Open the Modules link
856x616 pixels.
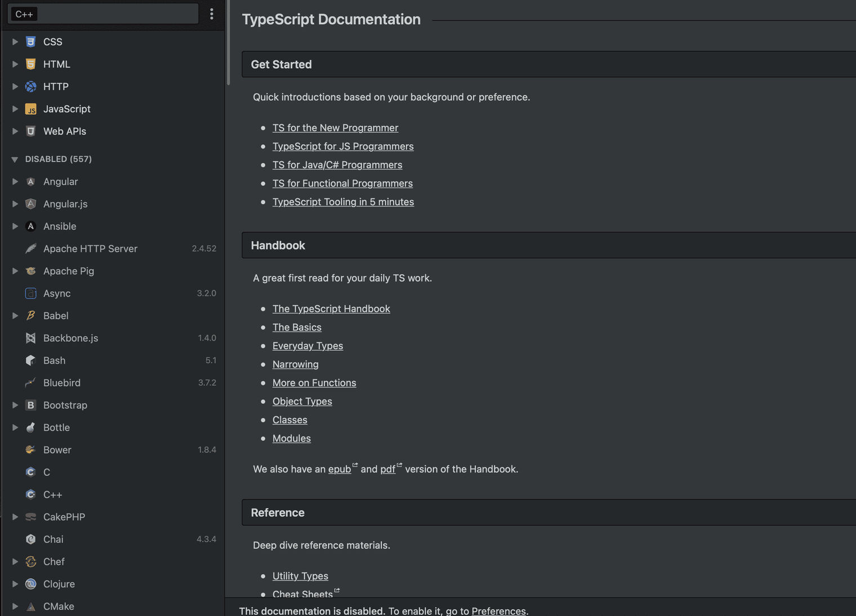292,439
